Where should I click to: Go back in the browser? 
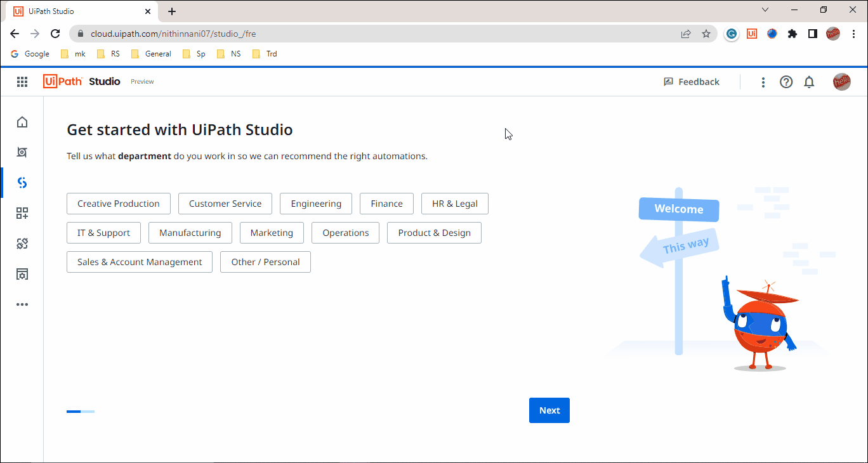15,34
